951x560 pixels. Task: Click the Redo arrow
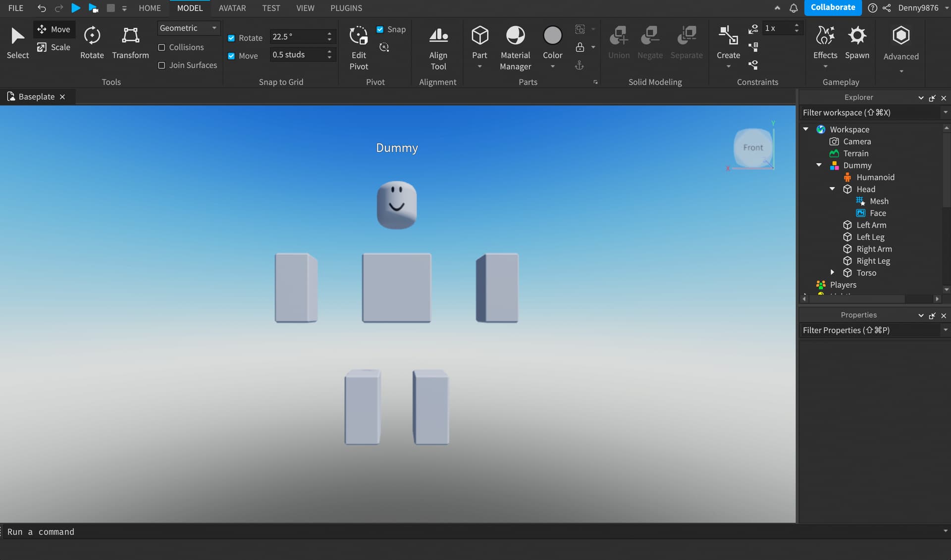[58, 8]
